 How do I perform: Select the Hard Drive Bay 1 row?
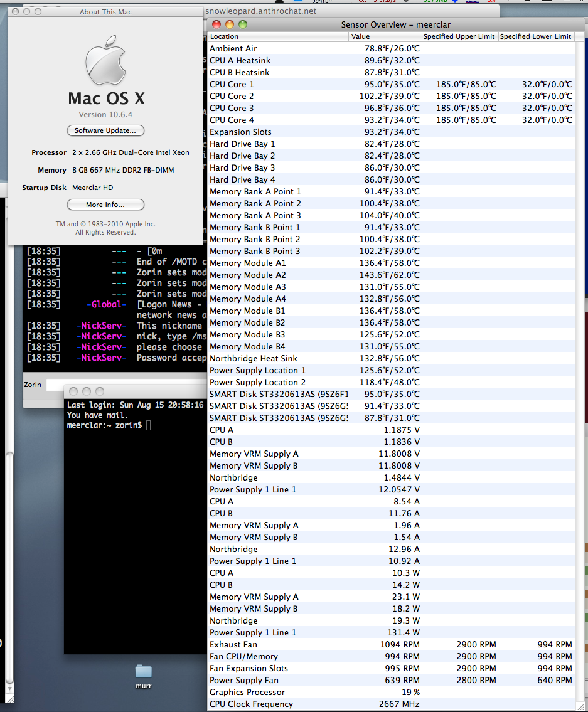[x=391, y=144]
